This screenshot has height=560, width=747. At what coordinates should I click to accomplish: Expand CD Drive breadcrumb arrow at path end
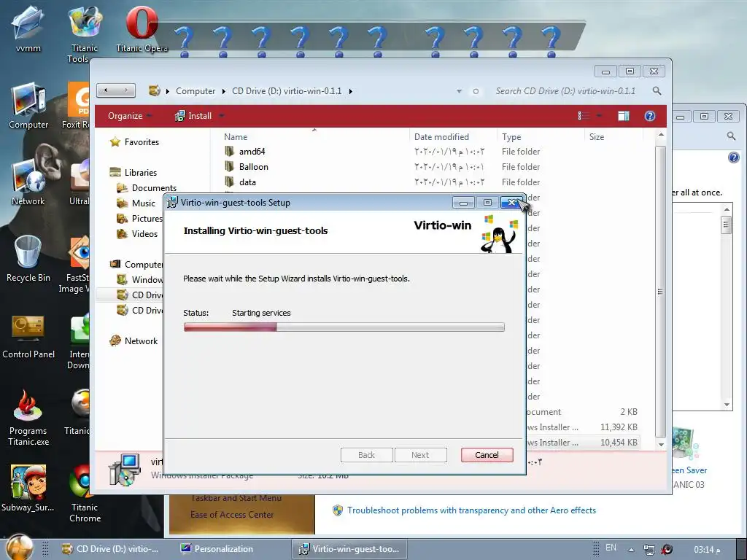(350, 91)
